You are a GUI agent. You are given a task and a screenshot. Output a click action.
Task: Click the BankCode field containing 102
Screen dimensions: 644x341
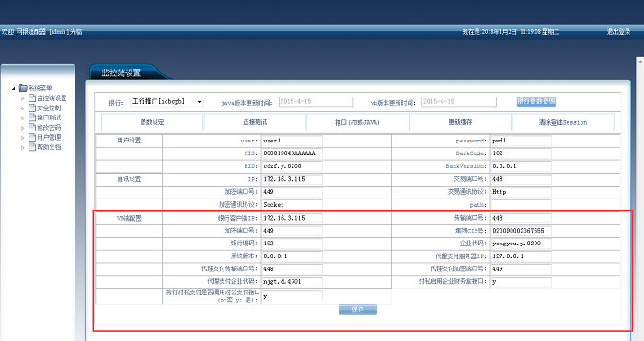(522, 153)
